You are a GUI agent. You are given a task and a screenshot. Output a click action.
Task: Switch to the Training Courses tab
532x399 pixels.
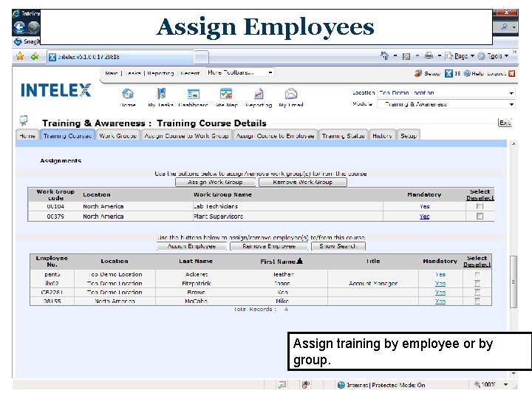[x=67, y=135]
